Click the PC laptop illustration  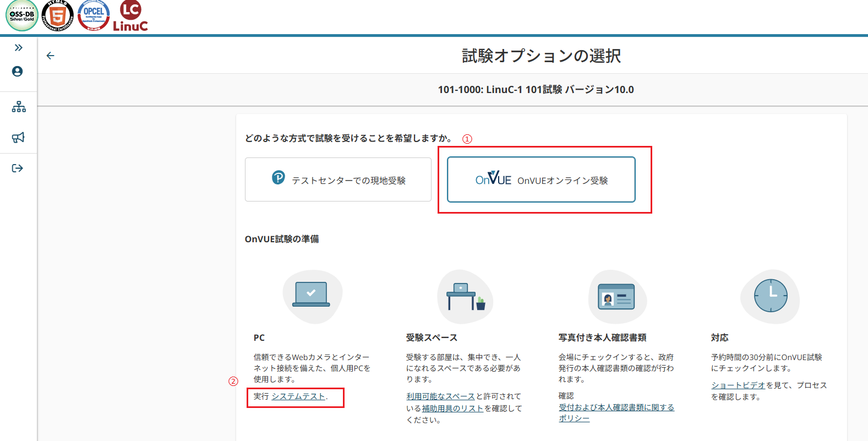pyautogui.click(x=312, y=296)
